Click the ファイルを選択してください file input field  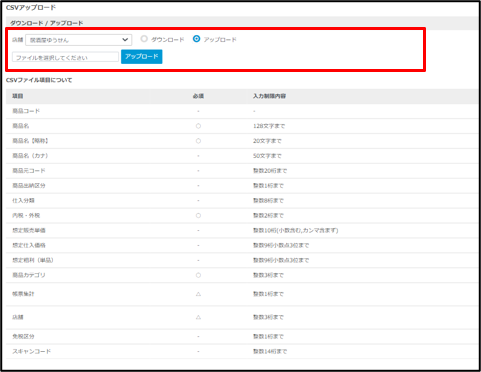coord(65,57)
